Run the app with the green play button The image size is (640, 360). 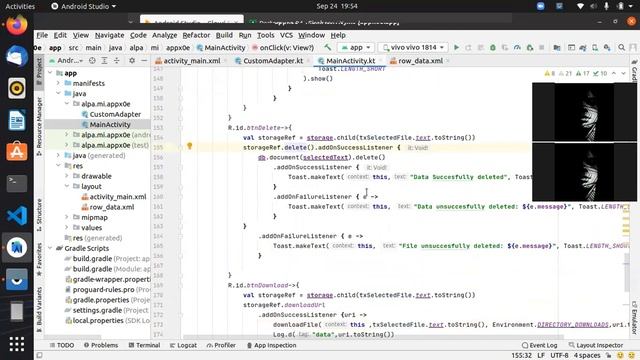tap(456, 47)
